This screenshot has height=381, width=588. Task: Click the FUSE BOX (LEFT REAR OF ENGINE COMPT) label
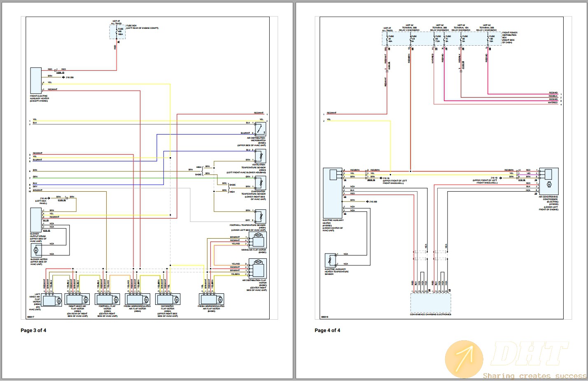(142, 27)
